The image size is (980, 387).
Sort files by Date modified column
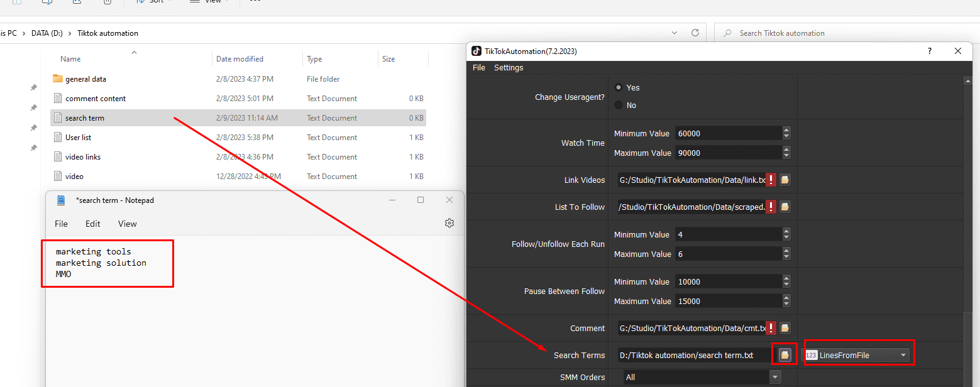pos(239,59)
